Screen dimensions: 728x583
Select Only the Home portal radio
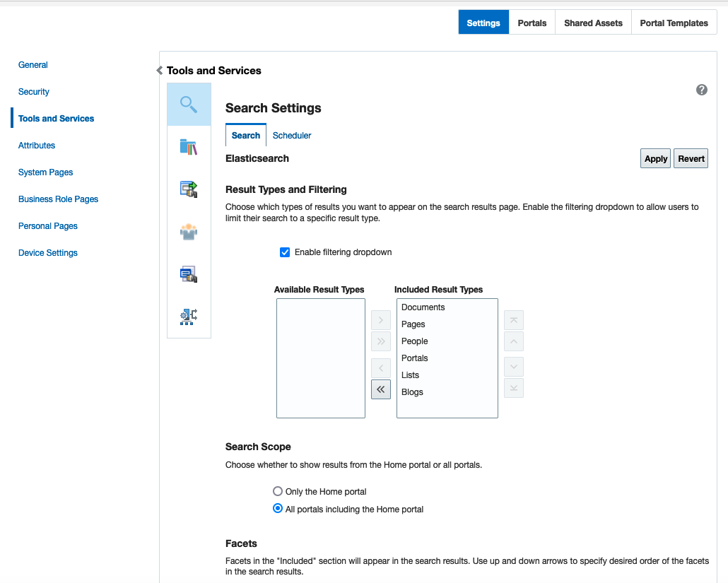coord(278,491)
